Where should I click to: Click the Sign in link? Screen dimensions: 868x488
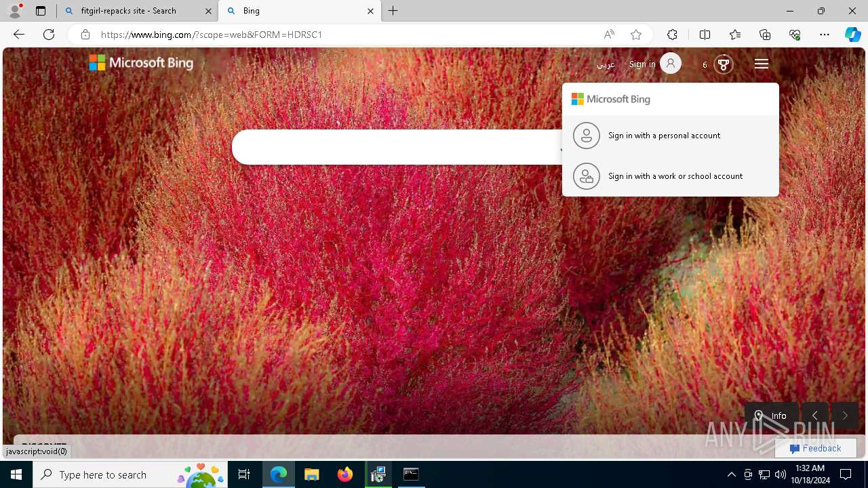(642, 64)
